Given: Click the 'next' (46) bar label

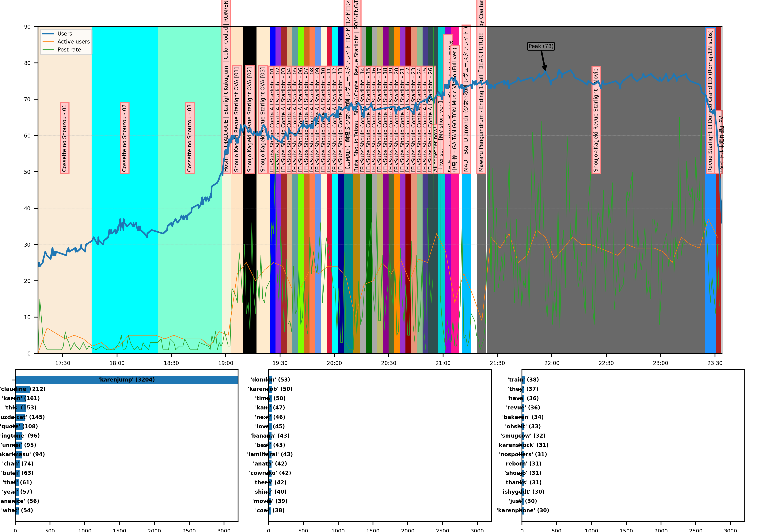Looking at the screenshot, I should pos(270,417).
